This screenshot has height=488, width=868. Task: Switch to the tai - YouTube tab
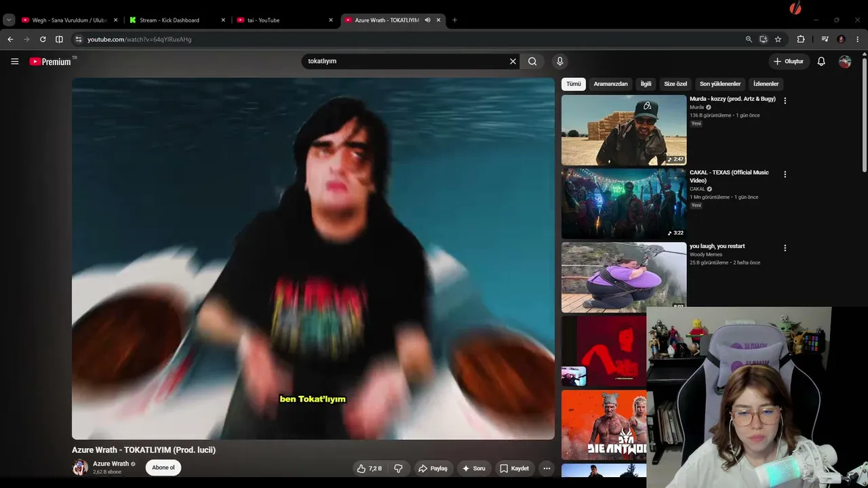(x=285, y=20)
